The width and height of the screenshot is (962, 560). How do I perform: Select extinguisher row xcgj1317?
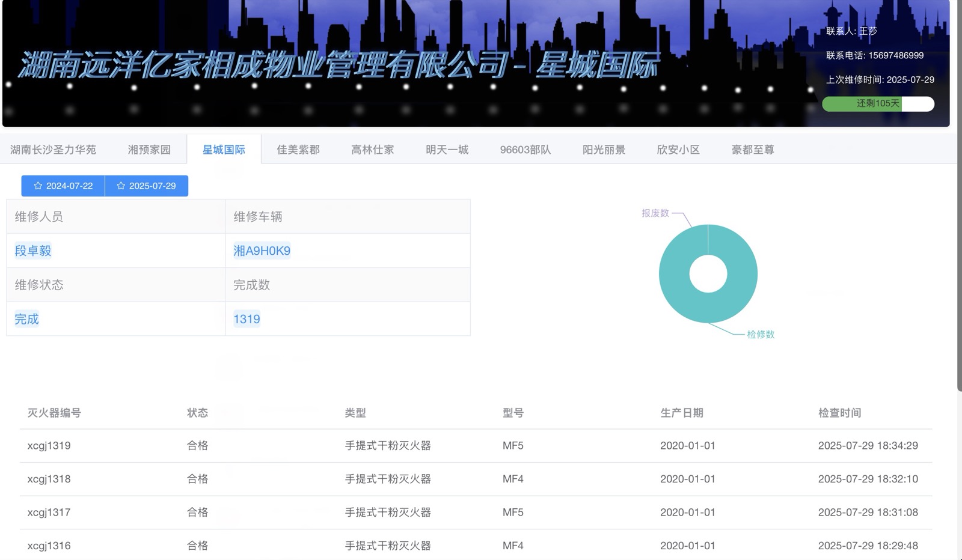[x=476, y=513]
